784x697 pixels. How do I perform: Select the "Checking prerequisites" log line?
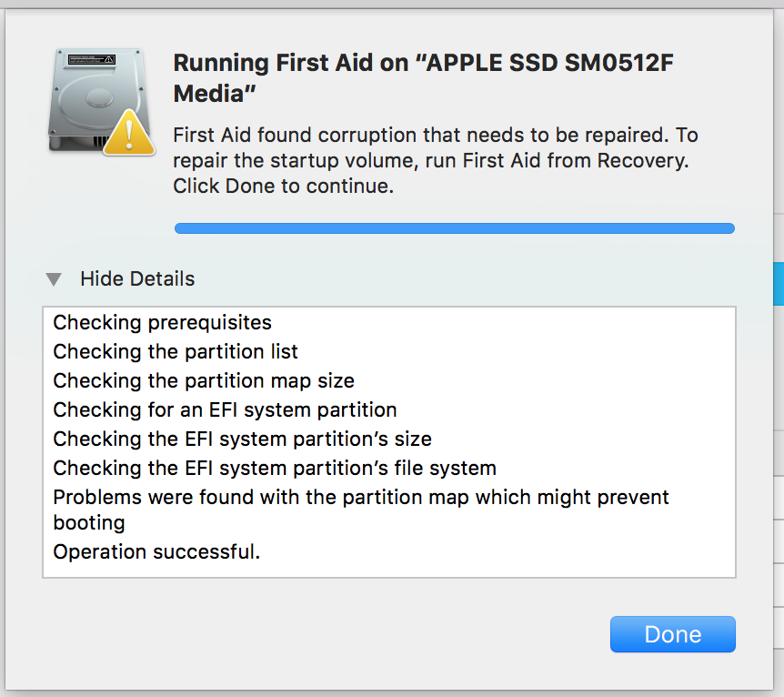162,322
